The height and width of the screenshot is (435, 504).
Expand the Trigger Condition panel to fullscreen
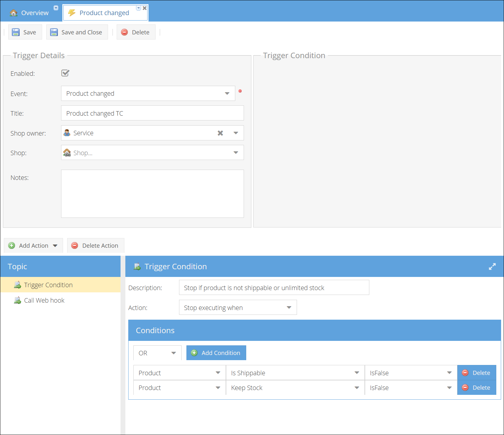point(492,267)
